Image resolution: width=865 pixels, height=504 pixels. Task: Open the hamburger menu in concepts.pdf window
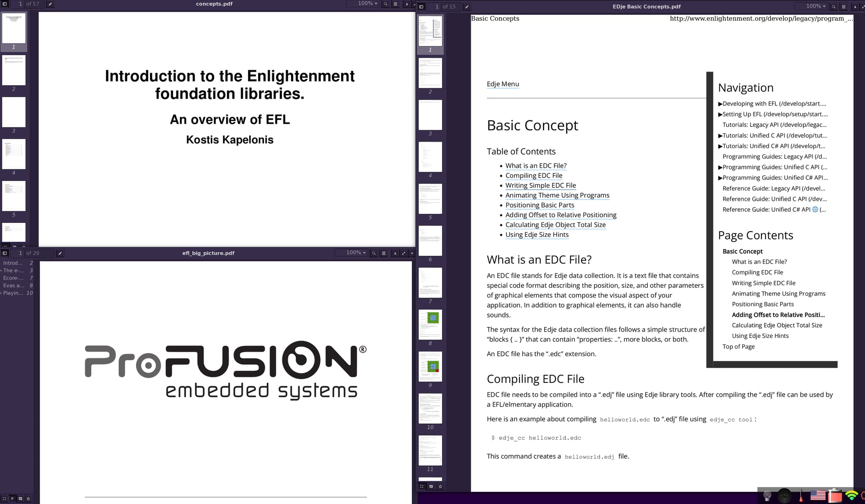[x=396, y=4]
